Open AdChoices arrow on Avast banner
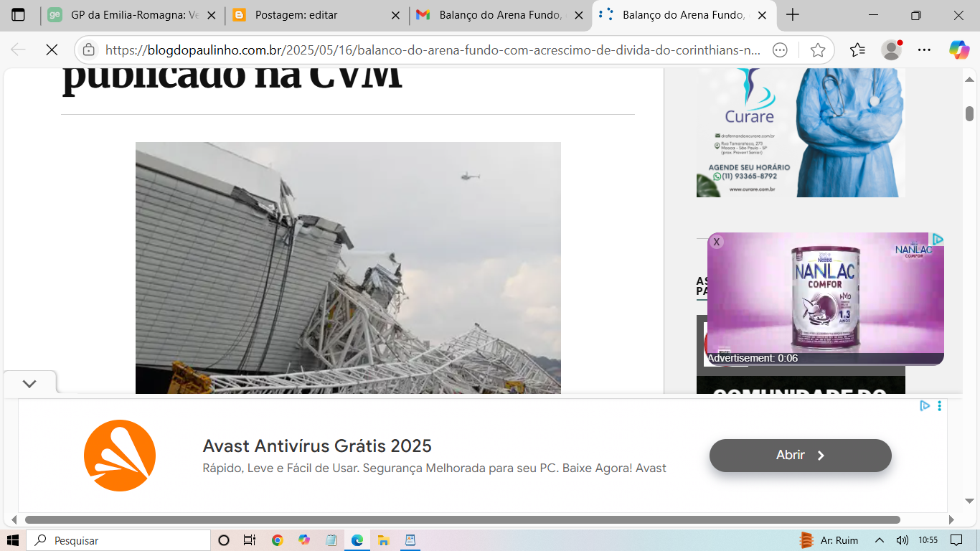980x551 pixels. point(925,405)
